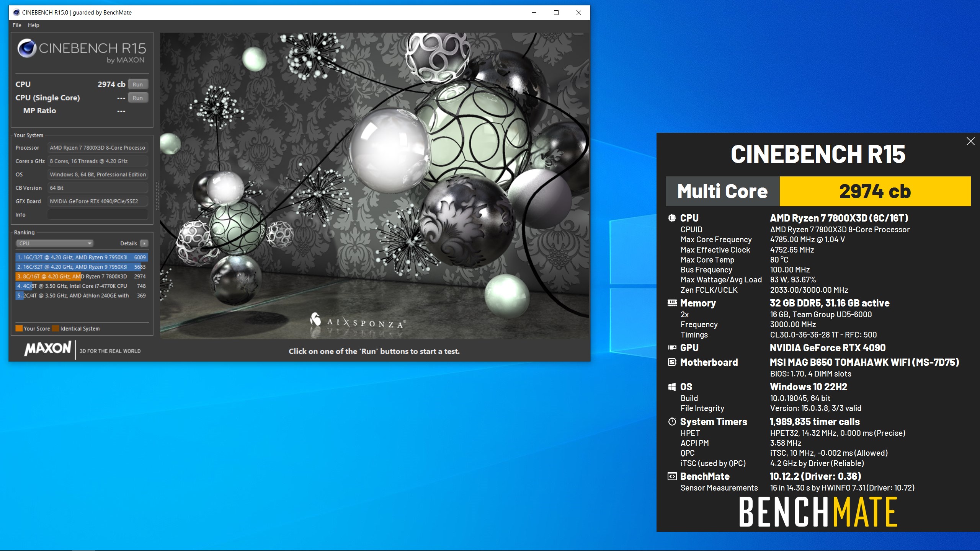Click the BENCHMATE logo at panel bottom
Screen dimensions: 980x551
pos(818,512)
